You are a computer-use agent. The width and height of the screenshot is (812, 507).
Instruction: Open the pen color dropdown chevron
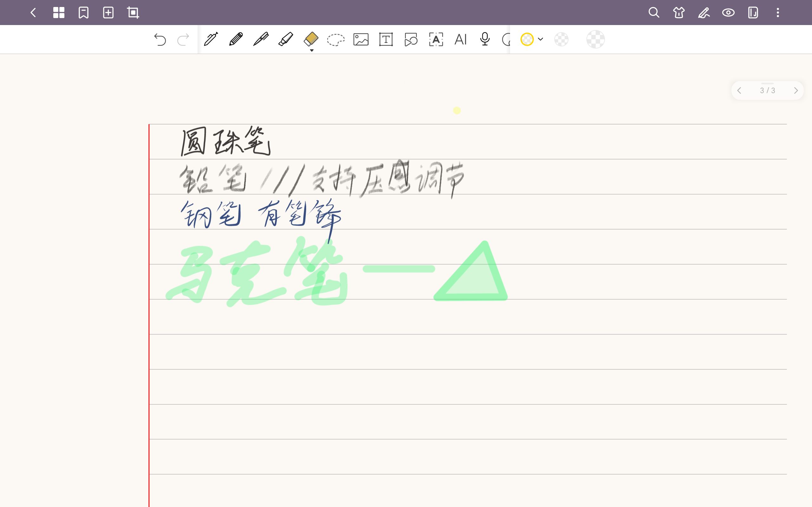[540, 39]
